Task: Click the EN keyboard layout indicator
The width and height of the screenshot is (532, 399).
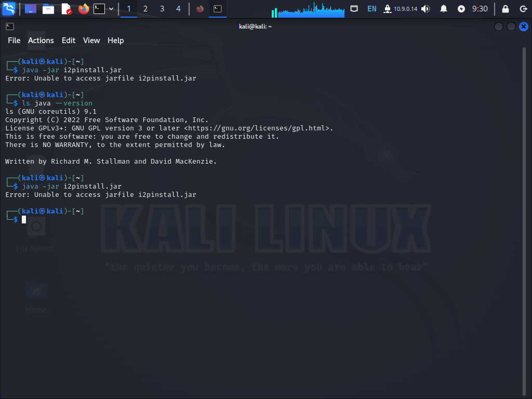Action: click(372, 9)
